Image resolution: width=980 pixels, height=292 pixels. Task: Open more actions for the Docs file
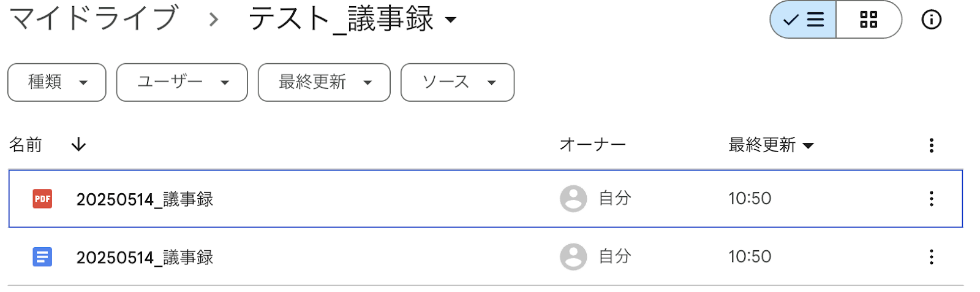(x=931, y=257)
